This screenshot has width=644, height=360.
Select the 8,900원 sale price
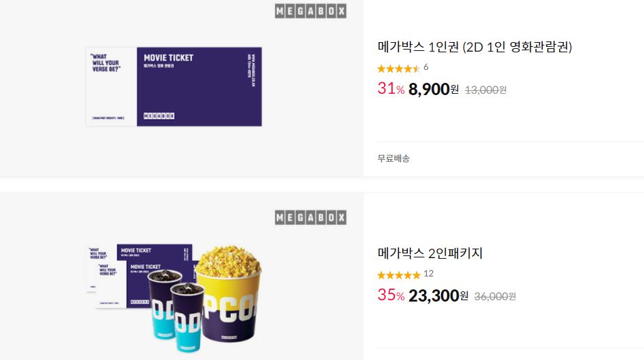pyautogui.click(x=434, y=89)
